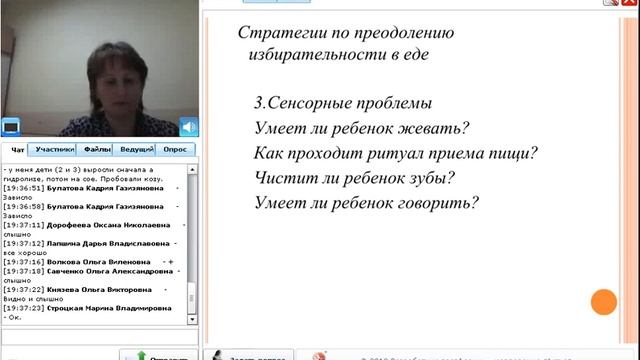Focus the chat message input field
This screenshot has width=640, height=360.
point(100,337)
